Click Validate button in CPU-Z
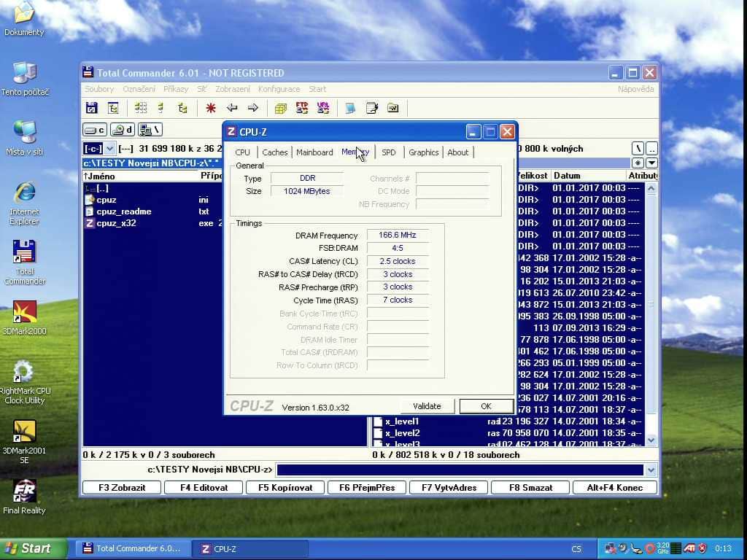 click(427, 406)
